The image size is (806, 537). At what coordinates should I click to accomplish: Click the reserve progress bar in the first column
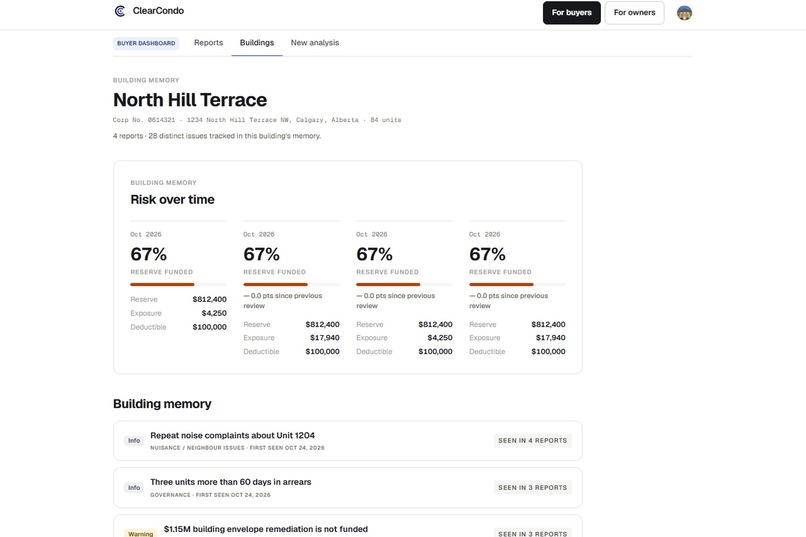tap(178, 284)
